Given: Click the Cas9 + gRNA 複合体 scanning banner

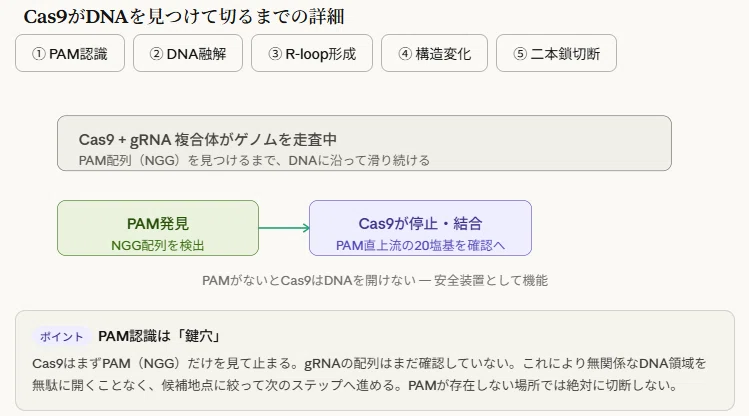Looking at the screenshot, I should pos(364,143).
